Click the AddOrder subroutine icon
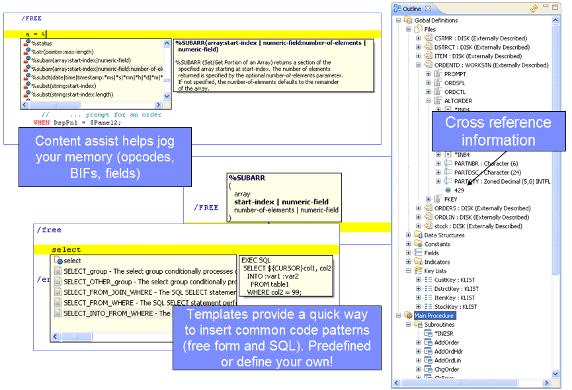The width and height of the screenshot is (572, 390). [x=428, y=343]
